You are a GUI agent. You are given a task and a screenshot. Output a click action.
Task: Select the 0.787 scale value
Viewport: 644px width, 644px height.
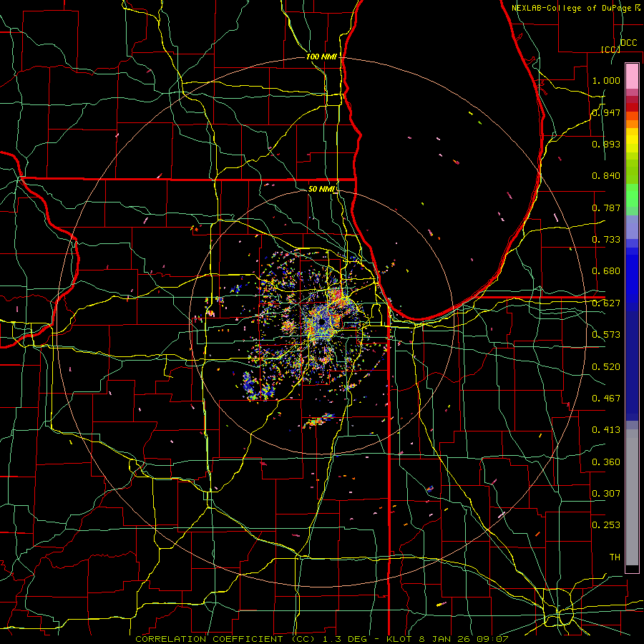pos(606,208)
